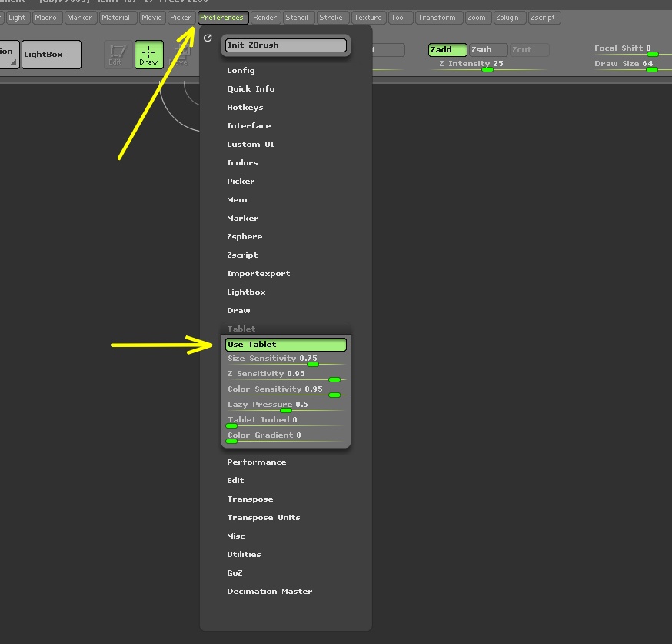Open the Icolors section
Image resolution: width=672 pixels, height=644 pixels.
[242, 162]
